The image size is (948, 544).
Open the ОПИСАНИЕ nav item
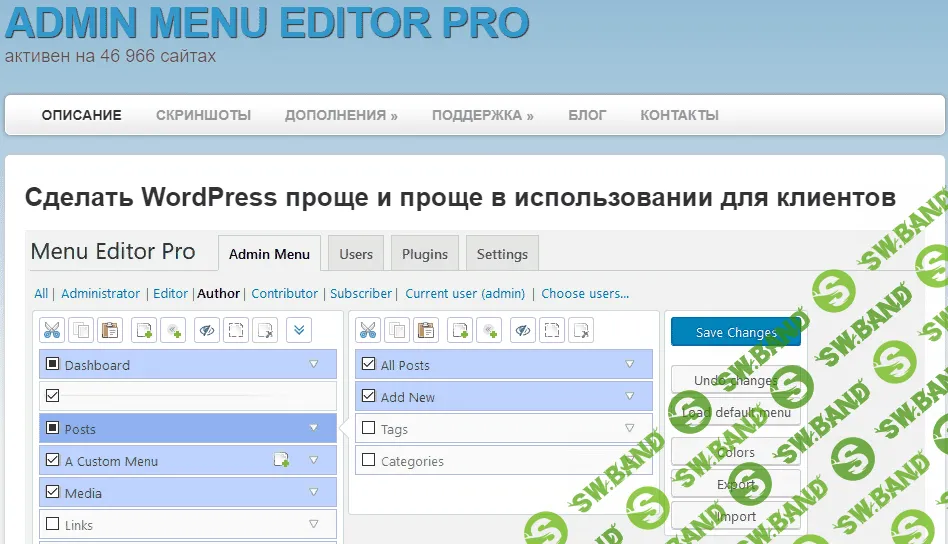[82, 115]
